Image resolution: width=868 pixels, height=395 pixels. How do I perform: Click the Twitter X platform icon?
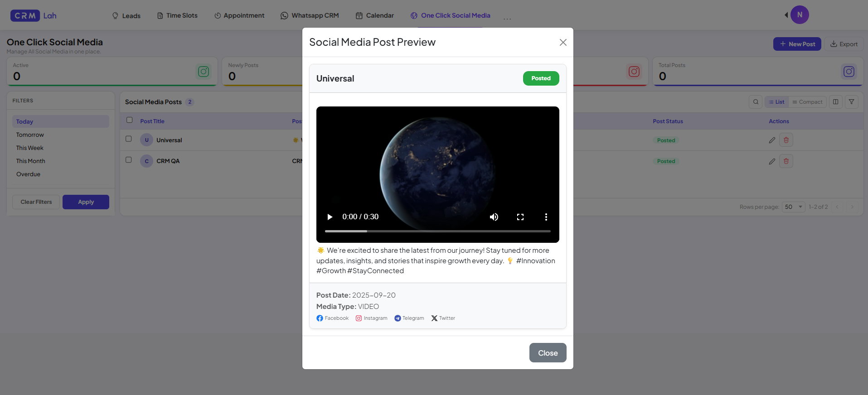coord(434,318)
